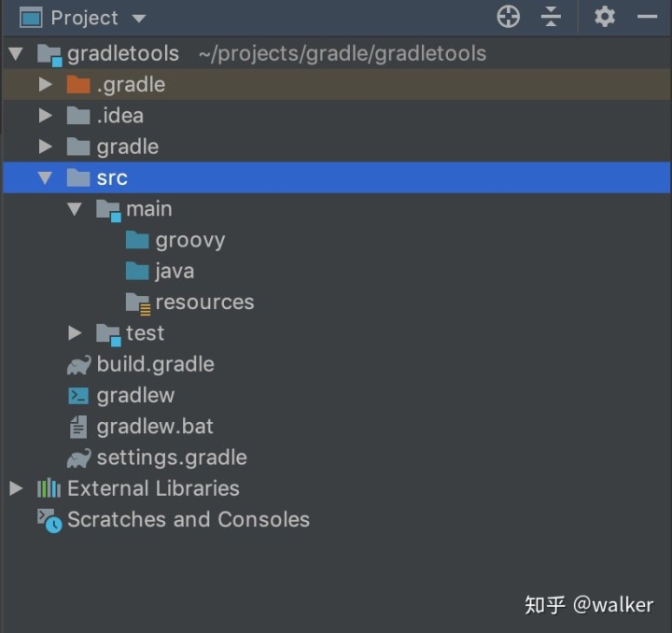Click the gradlew terminal script icon
672x633 pixels.
coord(78,396)
